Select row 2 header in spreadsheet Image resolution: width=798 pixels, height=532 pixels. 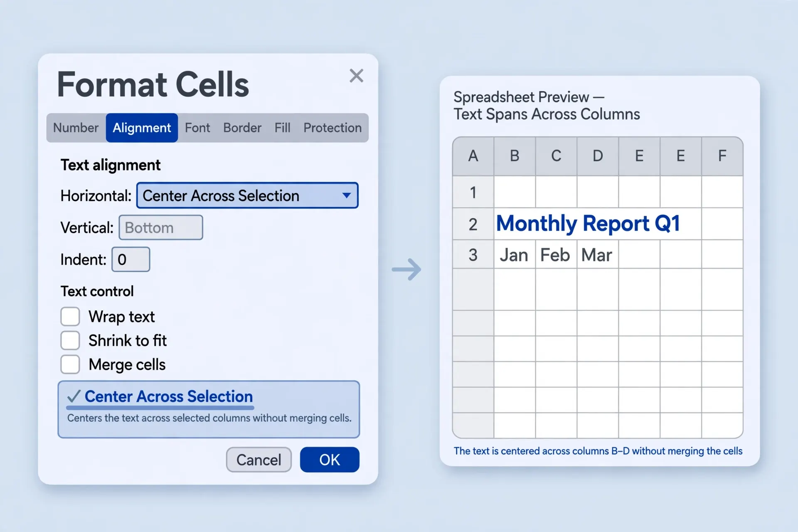click(473, 224)
